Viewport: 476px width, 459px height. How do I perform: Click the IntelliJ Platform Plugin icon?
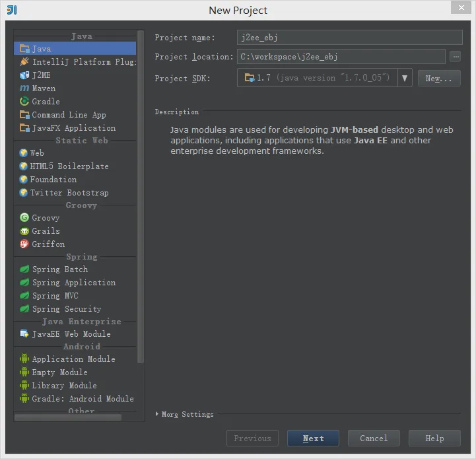pos(24,61)
